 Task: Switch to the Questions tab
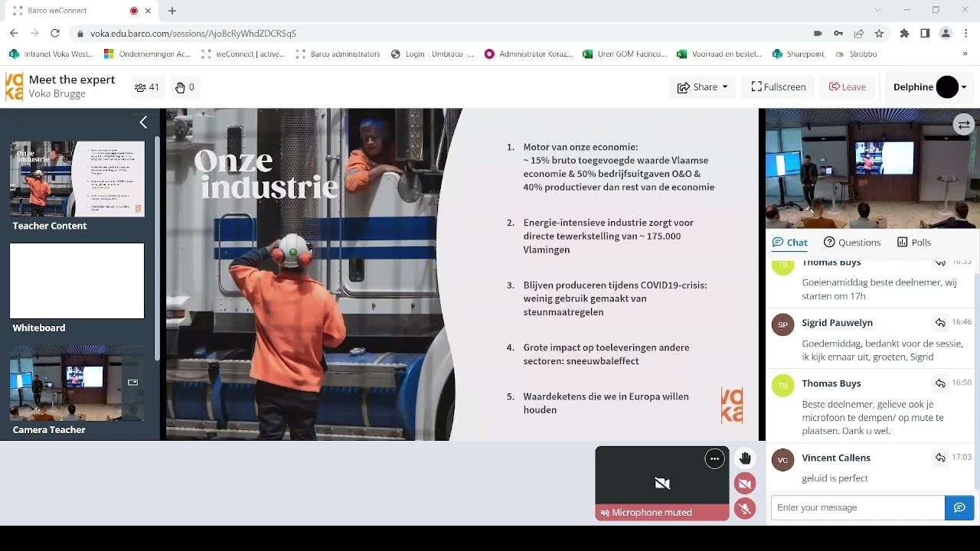[x=852, y=243]
